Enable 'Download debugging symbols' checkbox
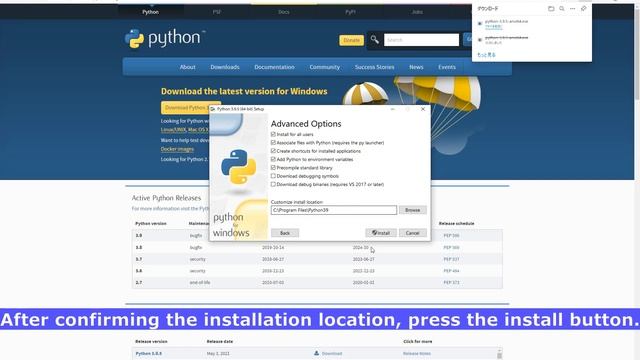 273,176
